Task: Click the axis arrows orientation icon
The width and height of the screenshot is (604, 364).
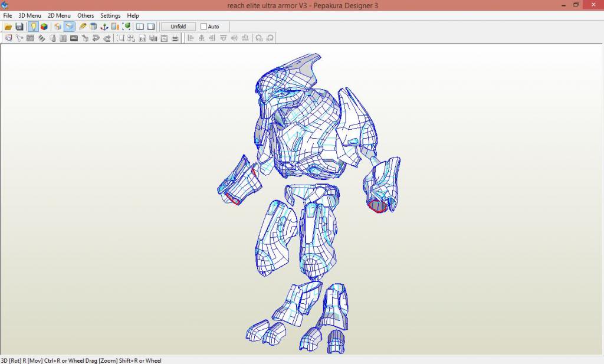Action: 104,27
